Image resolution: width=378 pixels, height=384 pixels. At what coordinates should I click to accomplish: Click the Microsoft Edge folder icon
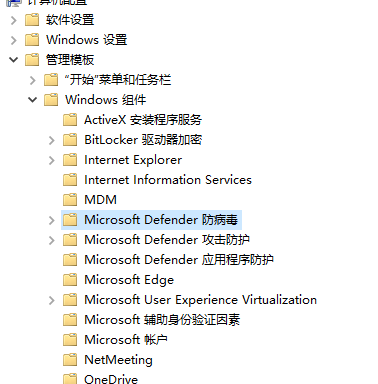(70, 280)
